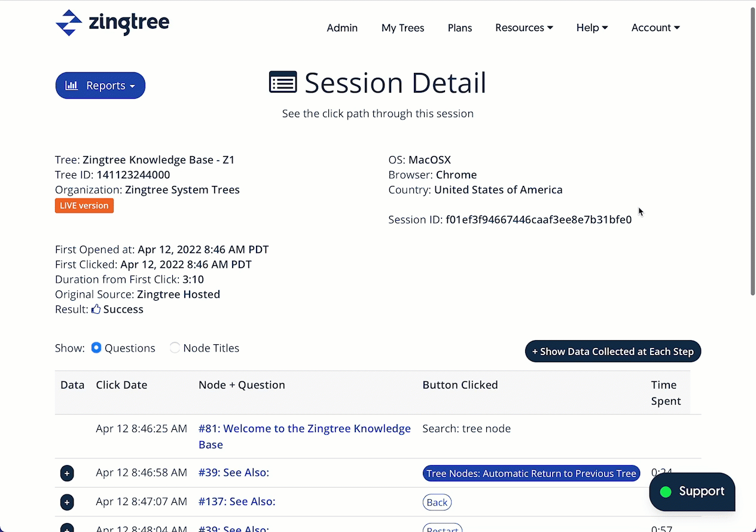Click the Data column header
This screenshot has width=756, height=532.
point(72,385)
